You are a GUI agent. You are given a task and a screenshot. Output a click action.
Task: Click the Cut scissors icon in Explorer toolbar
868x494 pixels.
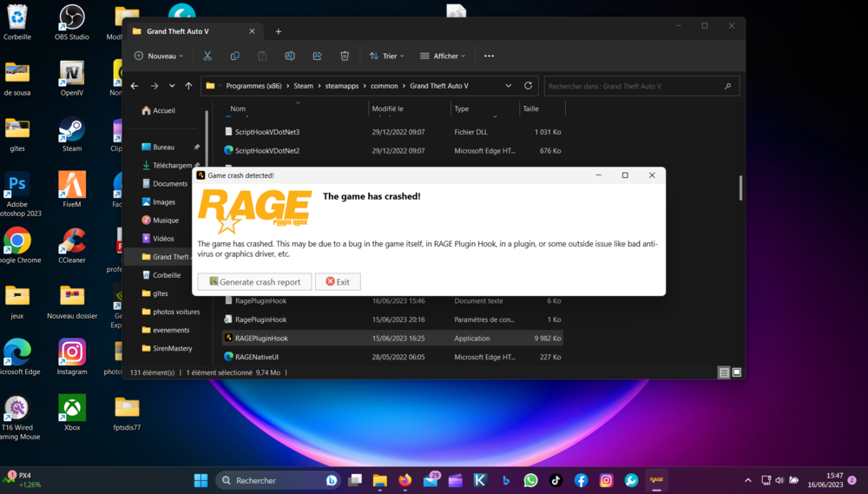tap(207, 56)
